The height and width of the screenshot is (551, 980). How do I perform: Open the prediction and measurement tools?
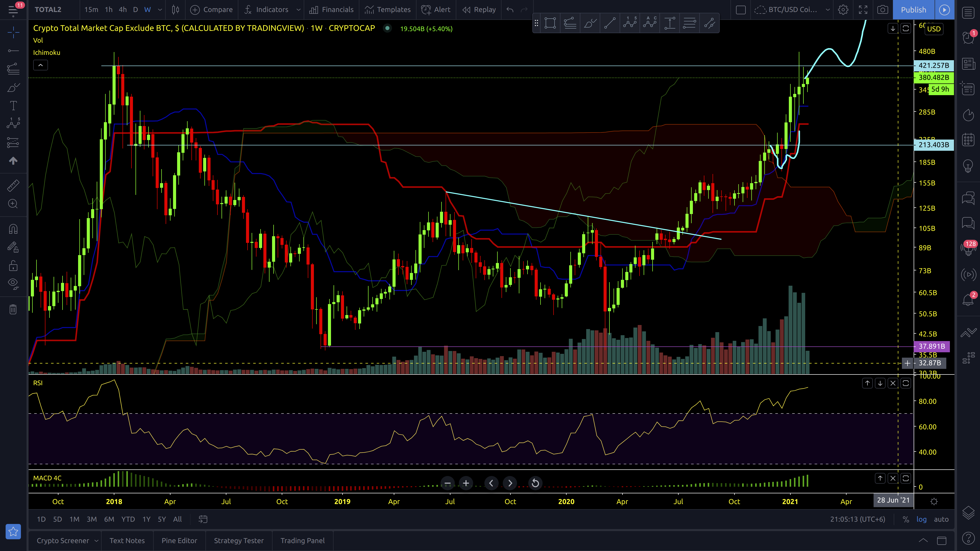(x=13, y=143)
